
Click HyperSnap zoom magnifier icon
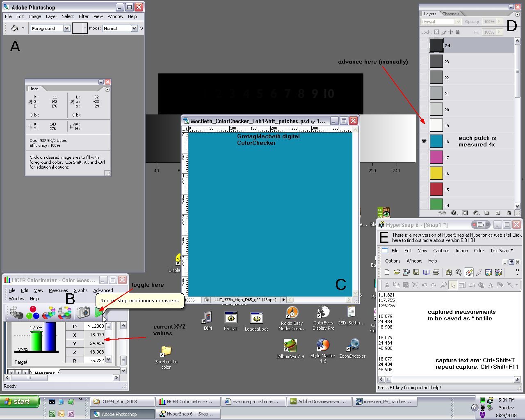click(443, 285)
